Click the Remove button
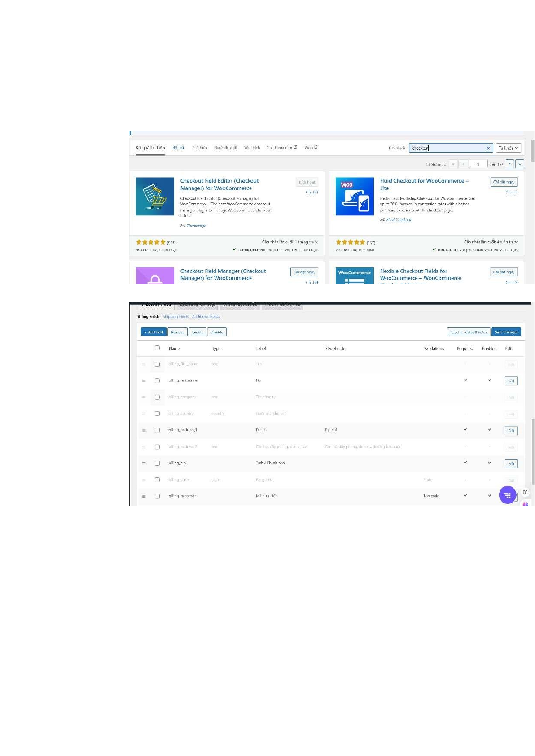Viewport: 535px width, 756px height. [178, 332]
